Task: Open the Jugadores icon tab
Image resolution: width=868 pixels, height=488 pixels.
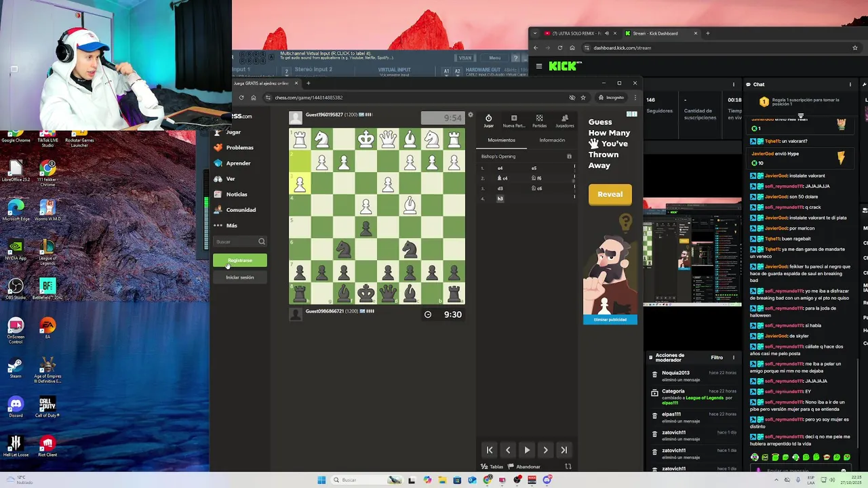Action: point(564,121)
